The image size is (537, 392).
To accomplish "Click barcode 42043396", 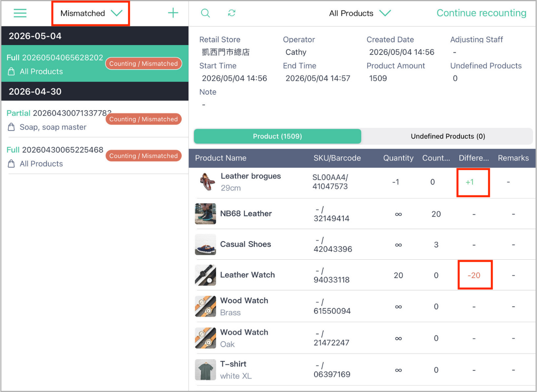I will [x=333, y=249].
